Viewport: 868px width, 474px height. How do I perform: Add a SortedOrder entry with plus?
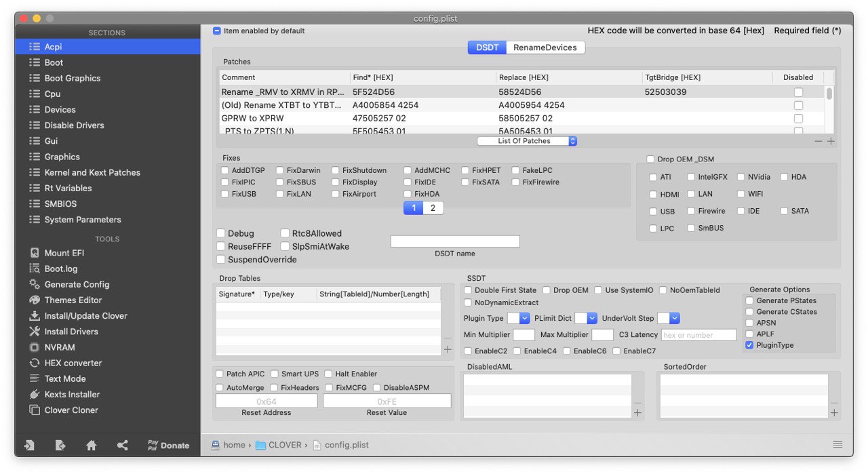click(x=834, y=412)
